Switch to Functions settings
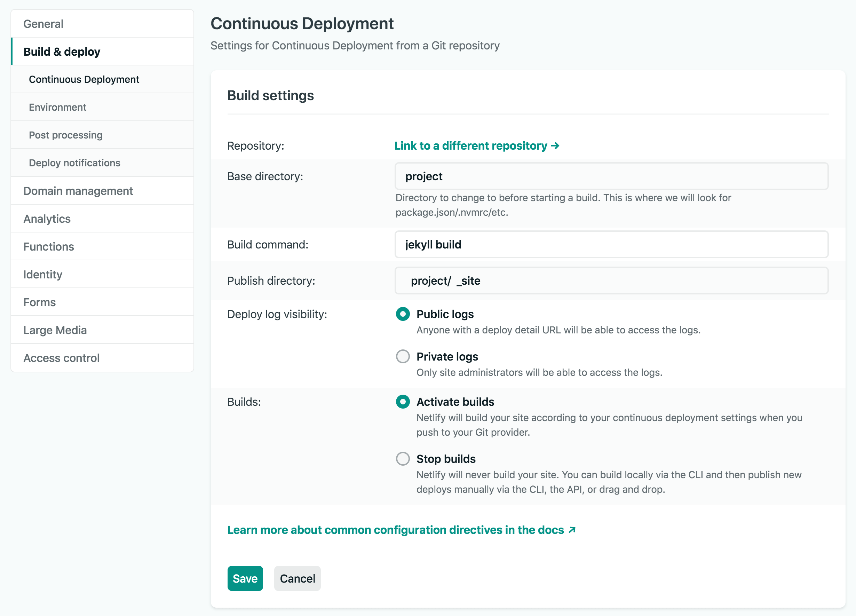 pos(49,246)
